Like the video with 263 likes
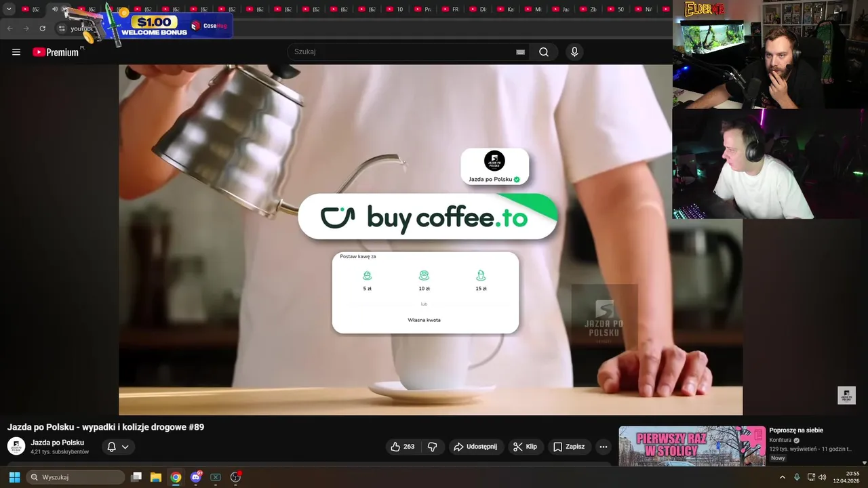 (x=402, y=447)
